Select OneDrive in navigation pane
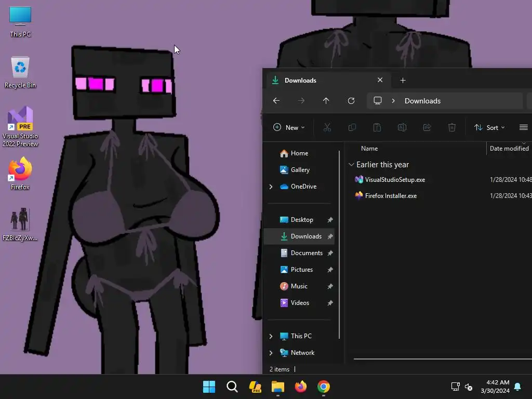The image size is (532, 399). pyautogui.click(x=298, y=187)
